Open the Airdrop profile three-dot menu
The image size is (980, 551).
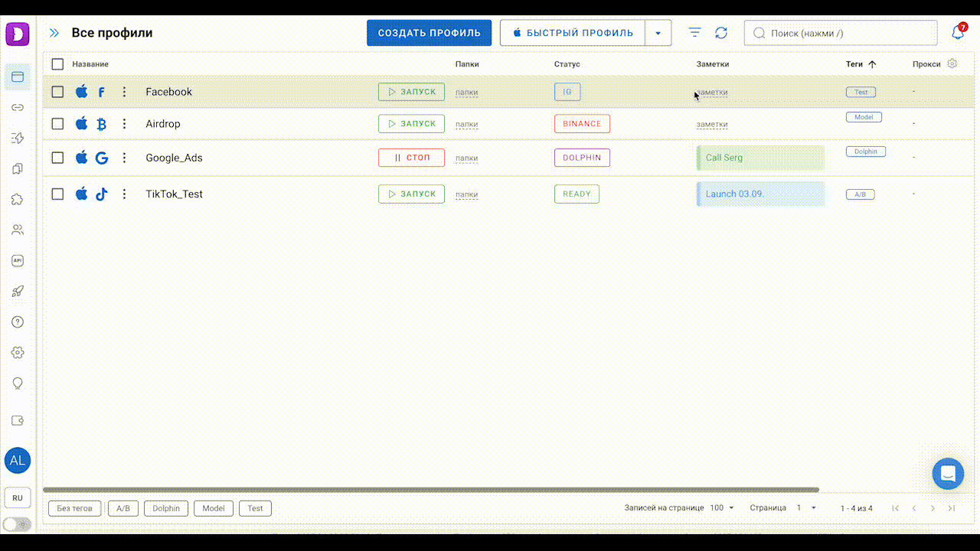(x=124, y=124)
